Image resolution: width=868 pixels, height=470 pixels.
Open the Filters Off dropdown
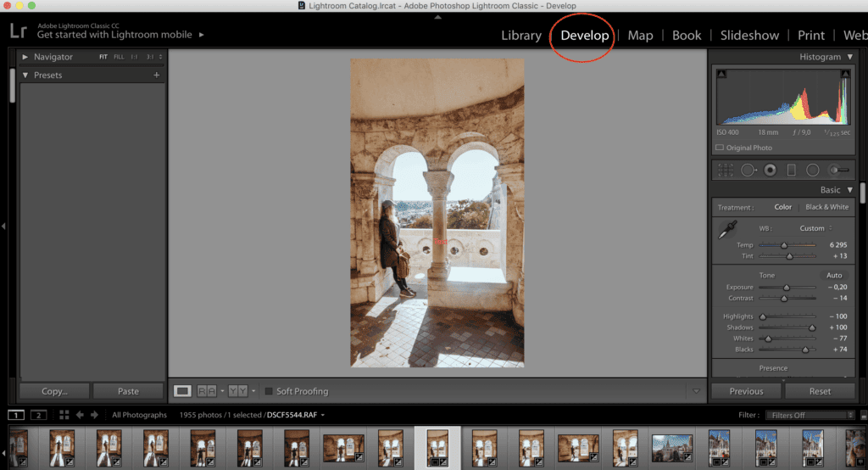tap(809, 415)
